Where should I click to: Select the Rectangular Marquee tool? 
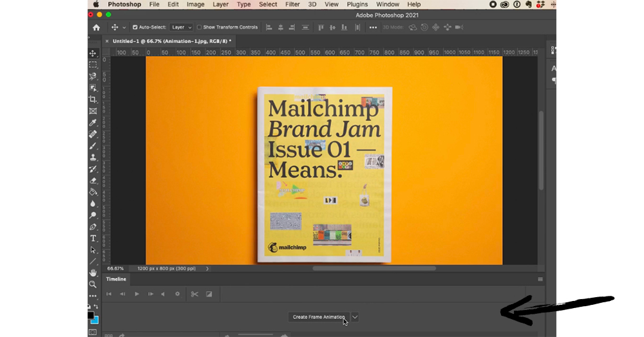coord(93,65)
